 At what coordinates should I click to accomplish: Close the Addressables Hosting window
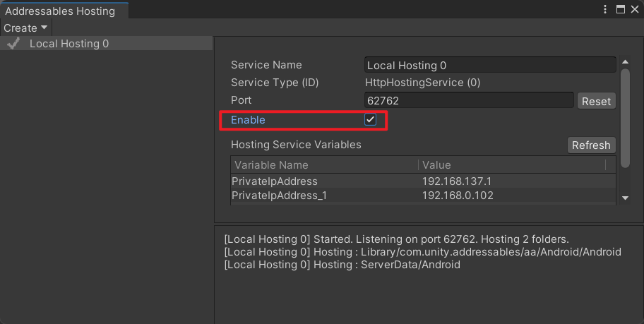click(635, 9)
